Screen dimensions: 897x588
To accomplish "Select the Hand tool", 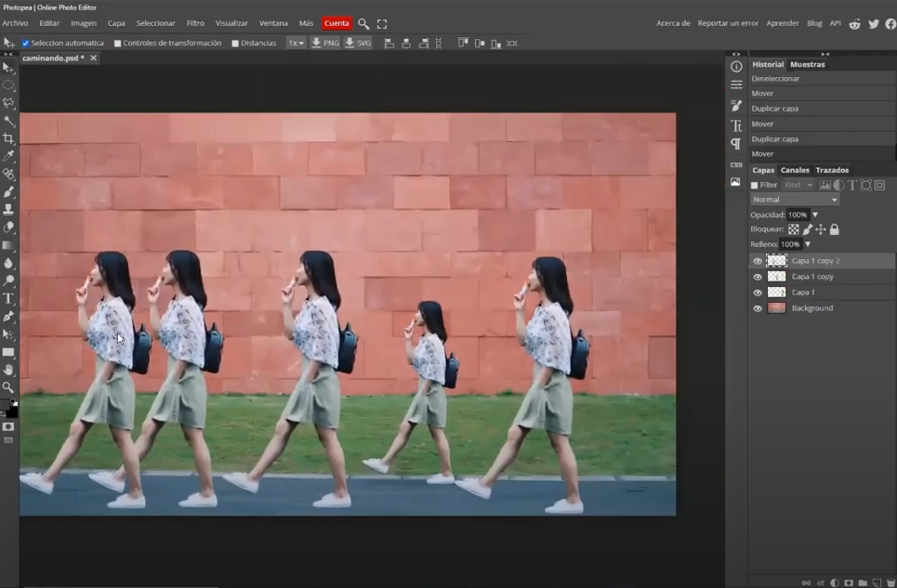I will 8,370.
